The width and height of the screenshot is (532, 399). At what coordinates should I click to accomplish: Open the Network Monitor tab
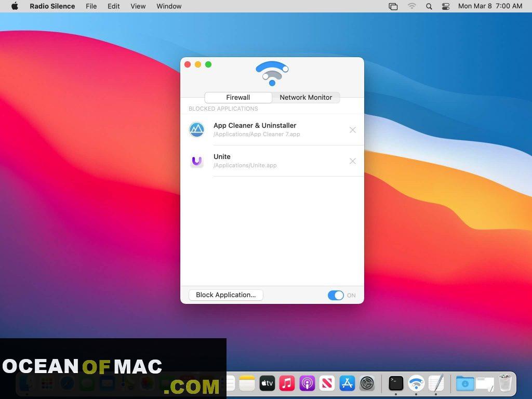305,97
